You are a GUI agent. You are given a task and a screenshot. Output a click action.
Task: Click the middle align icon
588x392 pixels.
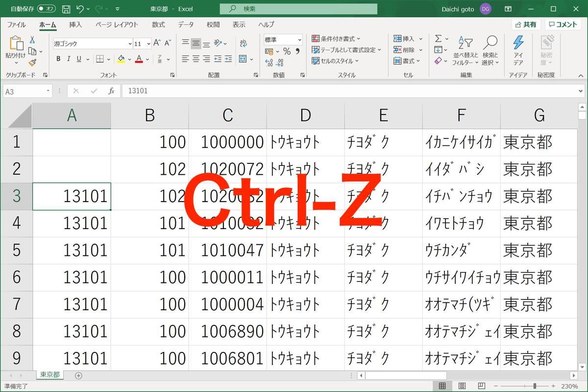pos(196,43)
